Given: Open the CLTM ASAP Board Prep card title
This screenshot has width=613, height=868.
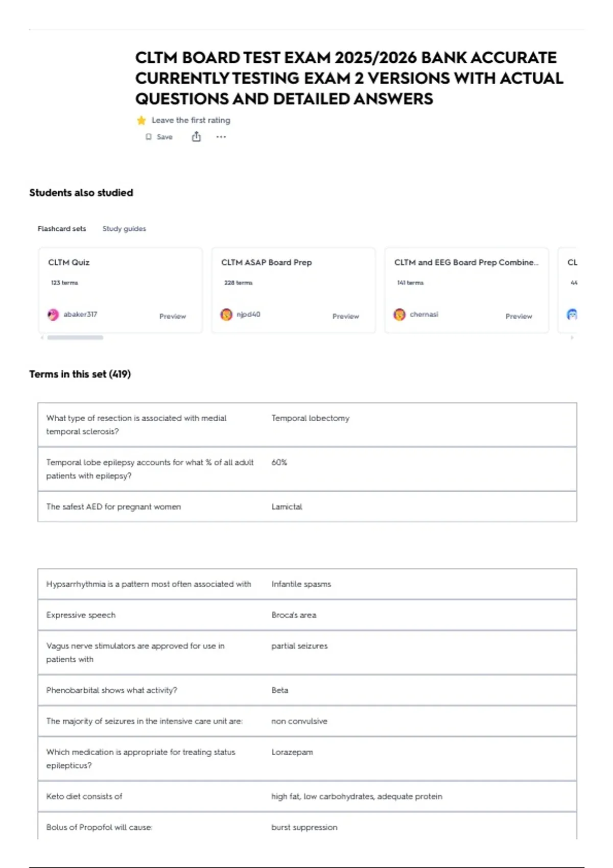Looking at the screenshot, I should point(266,262).
